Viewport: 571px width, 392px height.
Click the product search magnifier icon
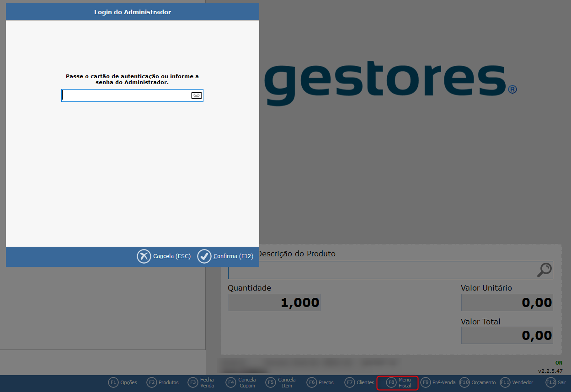click(544, 270)
